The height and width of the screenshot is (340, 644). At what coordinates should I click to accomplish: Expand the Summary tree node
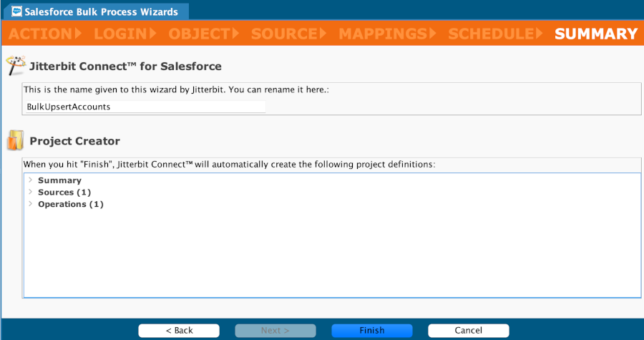pos(30,180)
